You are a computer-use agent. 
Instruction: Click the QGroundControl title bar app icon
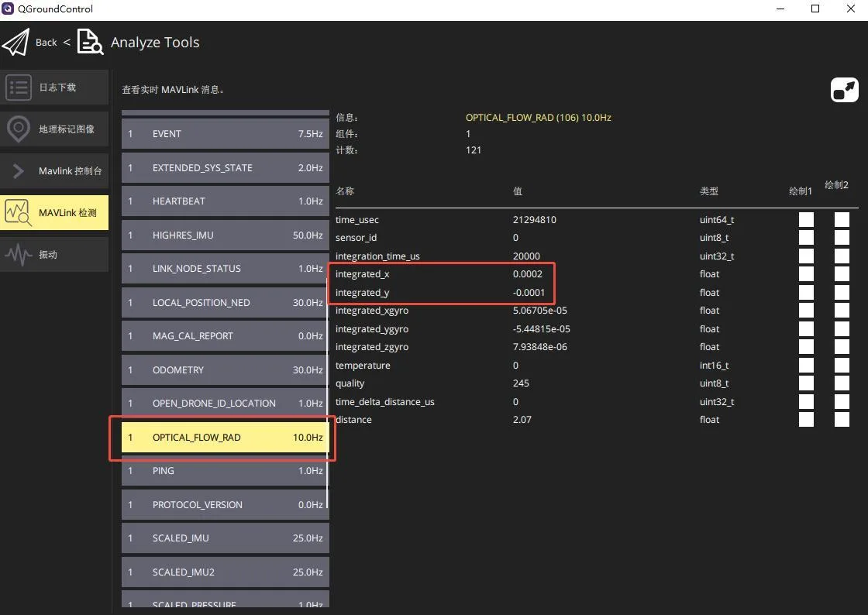pos(7,9)
